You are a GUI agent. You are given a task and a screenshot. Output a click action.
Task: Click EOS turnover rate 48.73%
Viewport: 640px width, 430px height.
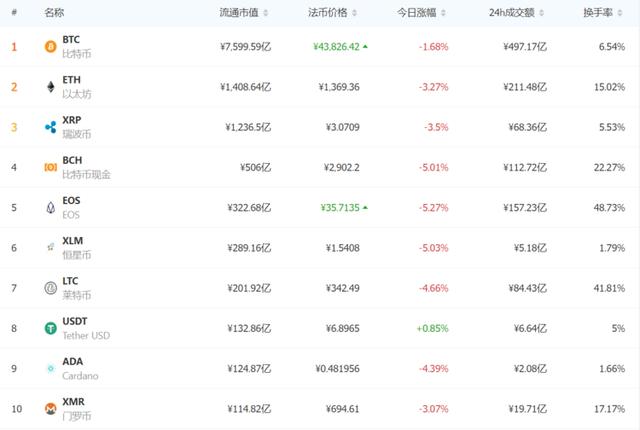(609, 208)
